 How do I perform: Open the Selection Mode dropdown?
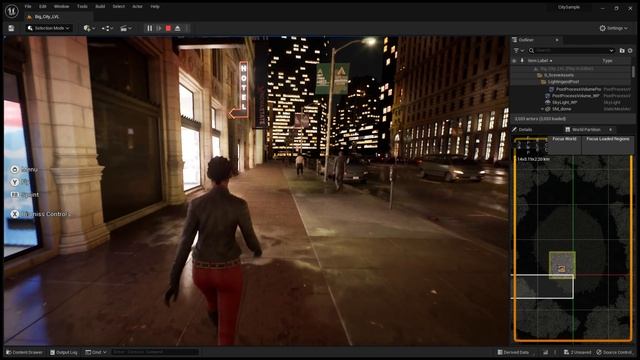click(49, 28)
